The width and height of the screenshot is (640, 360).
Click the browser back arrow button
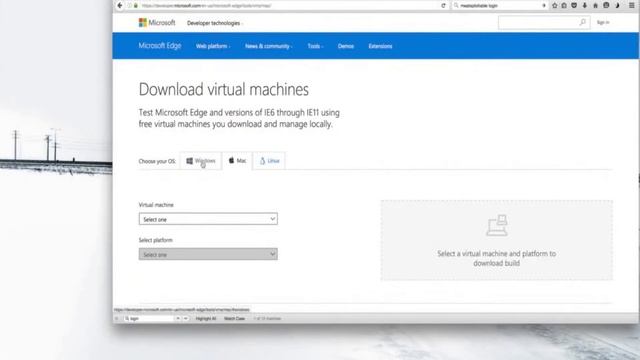pos(120,5)
